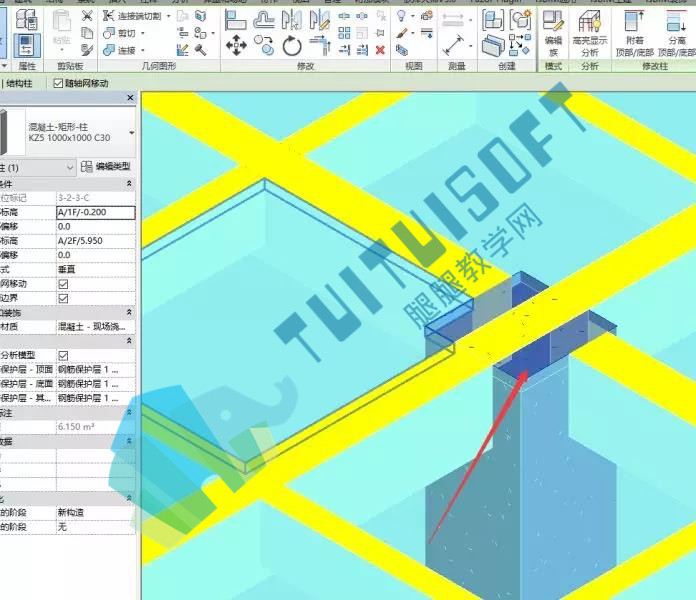This screenshot has width=696, height=600.
Task: Click the 垂直 column style value
Action: click(96, 269)
